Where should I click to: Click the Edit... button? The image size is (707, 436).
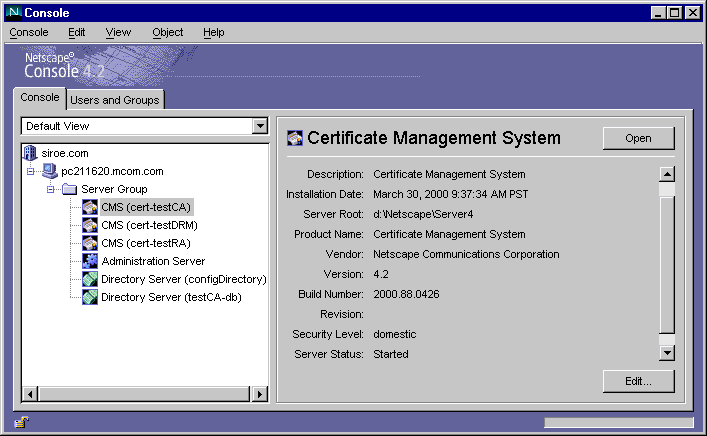638,381
